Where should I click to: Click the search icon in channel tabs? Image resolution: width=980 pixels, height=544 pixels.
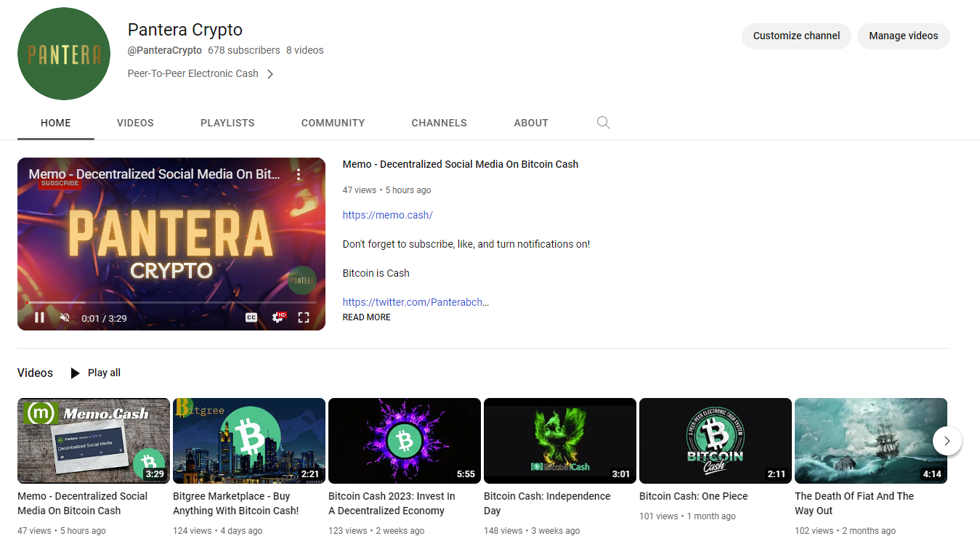coord(603,123)
